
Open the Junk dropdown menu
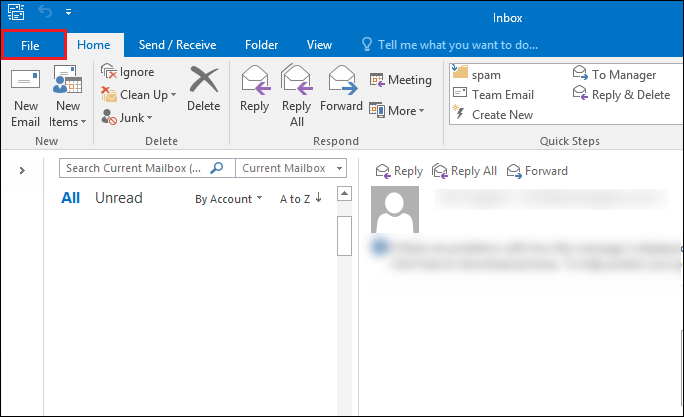point(127,117)
